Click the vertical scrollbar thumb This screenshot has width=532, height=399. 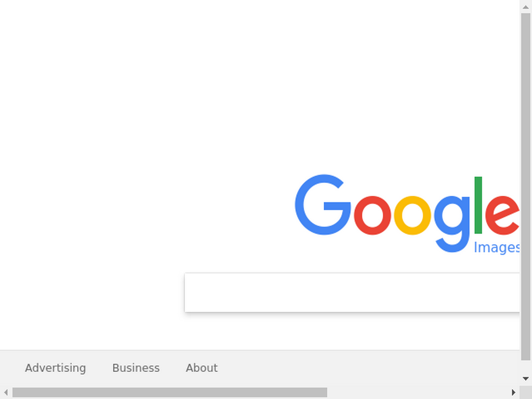pyautogui.click(x=526, y=187)
